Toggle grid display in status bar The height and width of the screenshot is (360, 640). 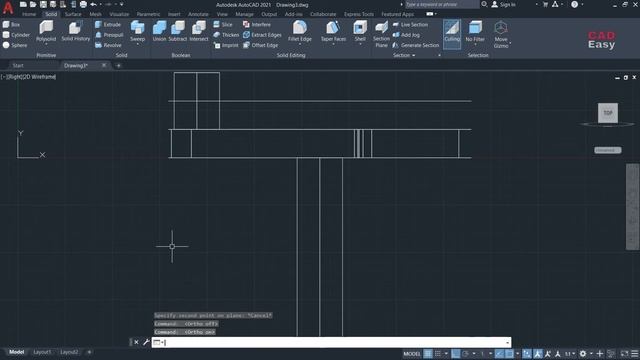click(428, 354)
